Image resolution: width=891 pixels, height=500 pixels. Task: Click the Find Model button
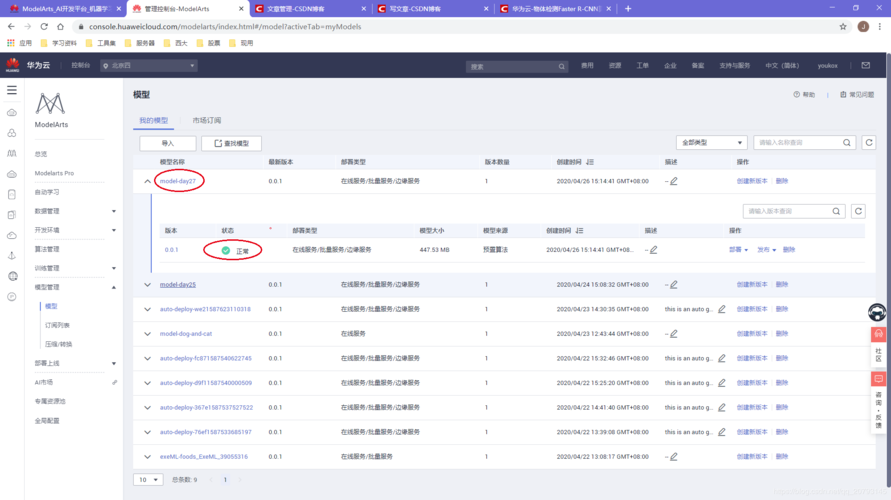click(231, 143)
